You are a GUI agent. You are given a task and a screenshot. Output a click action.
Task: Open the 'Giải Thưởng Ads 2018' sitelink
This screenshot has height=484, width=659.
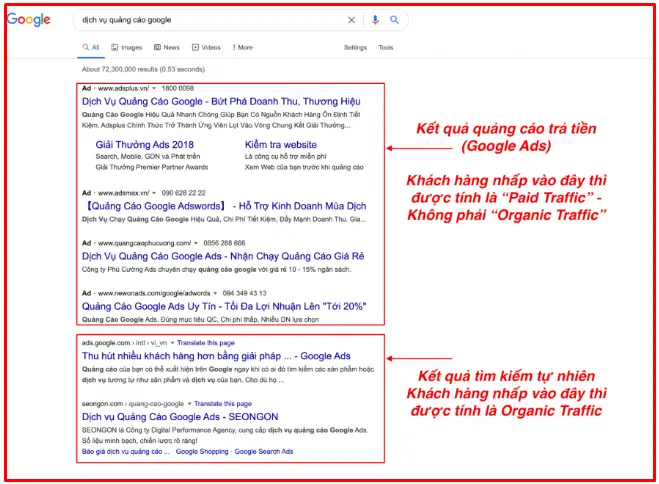pyautogui.click(x=145, y=145)
